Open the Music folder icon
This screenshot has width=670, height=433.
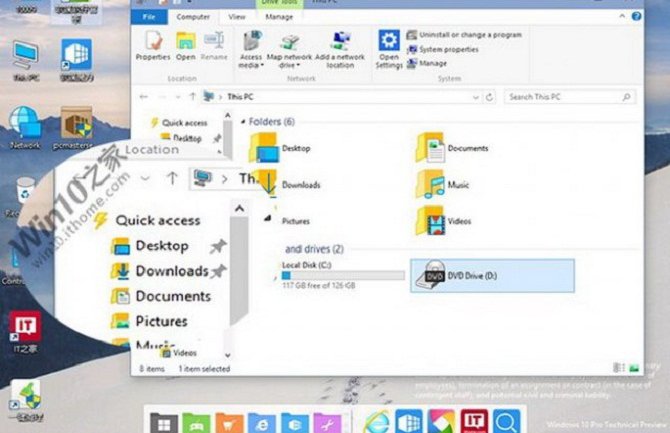pos(430,184)
